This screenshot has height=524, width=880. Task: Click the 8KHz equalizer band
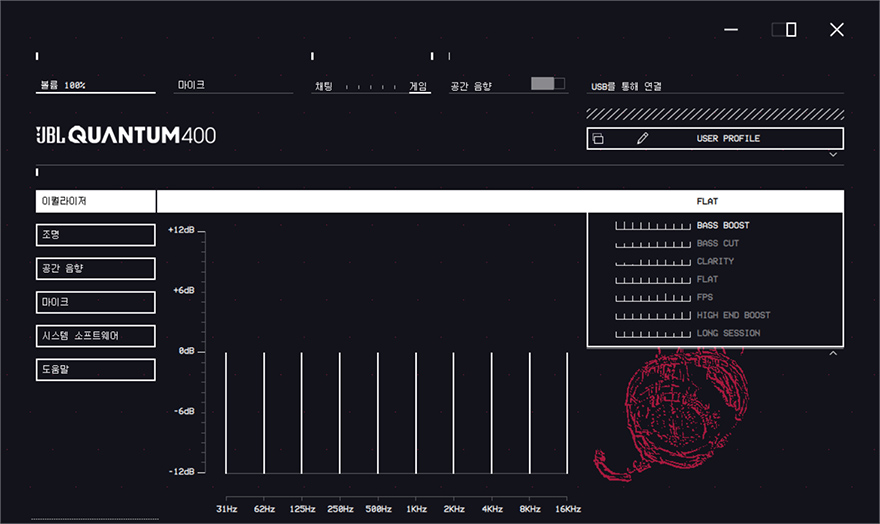pyautogui.click(x=529, y=413)
